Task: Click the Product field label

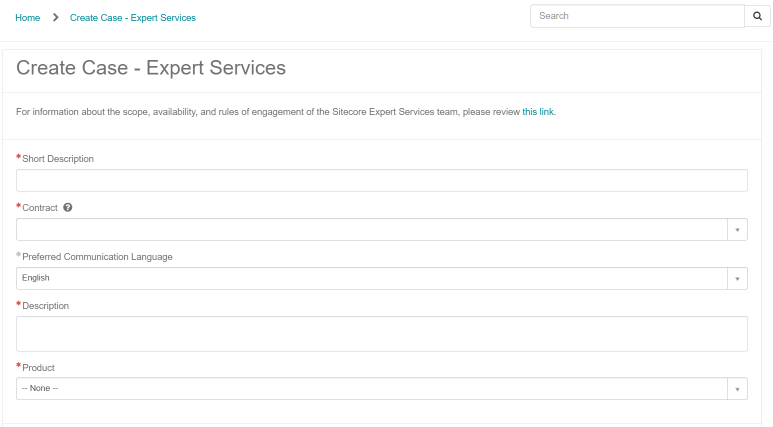Action: [x=38, y=368]
